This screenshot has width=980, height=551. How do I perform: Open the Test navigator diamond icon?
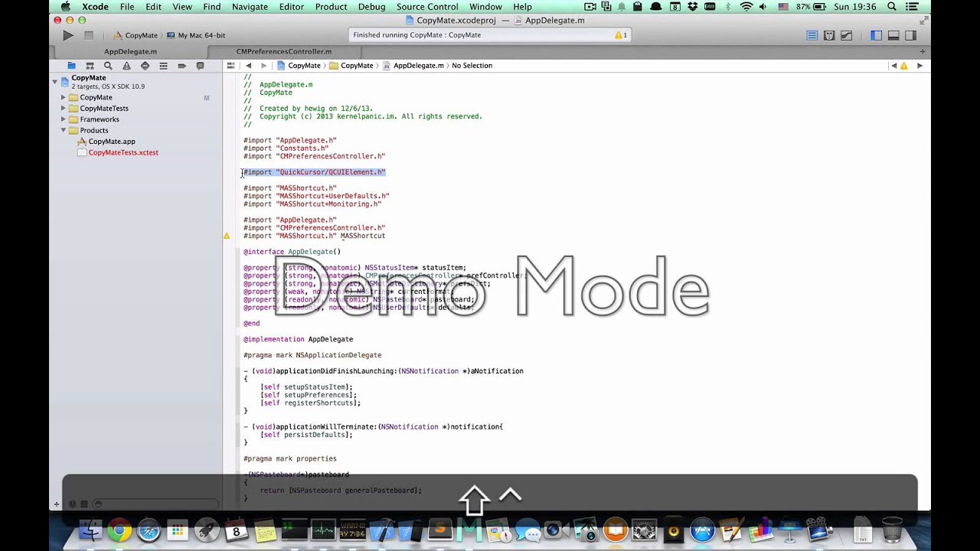145,66
